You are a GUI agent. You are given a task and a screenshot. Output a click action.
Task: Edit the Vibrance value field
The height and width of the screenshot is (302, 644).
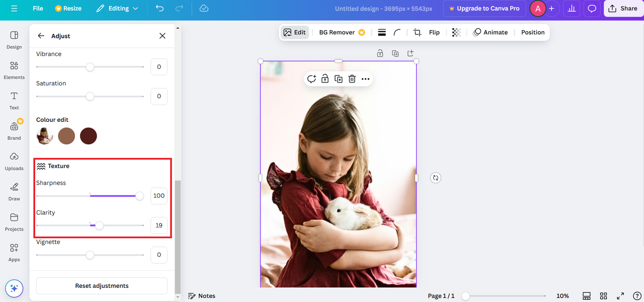pyautogui.click(x=159, y=66)
